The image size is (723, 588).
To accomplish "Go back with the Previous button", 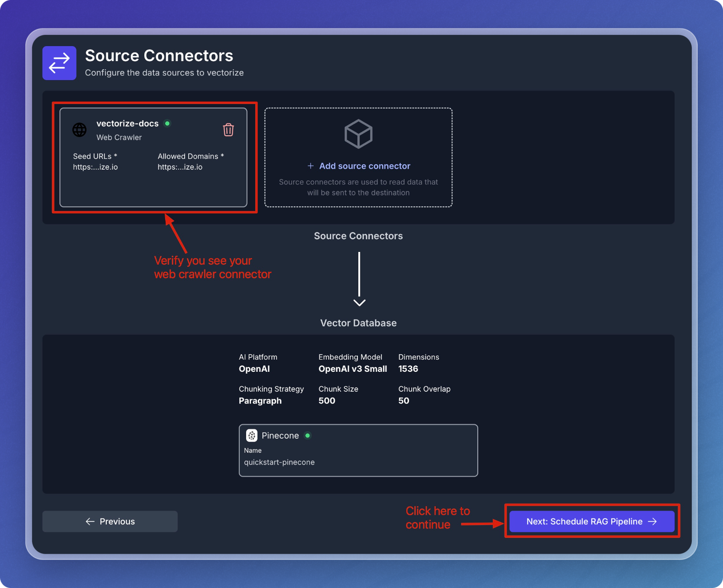I will point(110,522).
